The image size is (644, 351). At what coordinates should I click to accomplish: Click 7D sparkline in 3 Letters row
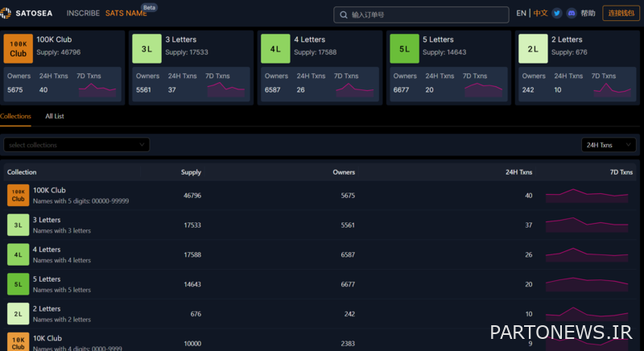(x=587, y=225)
